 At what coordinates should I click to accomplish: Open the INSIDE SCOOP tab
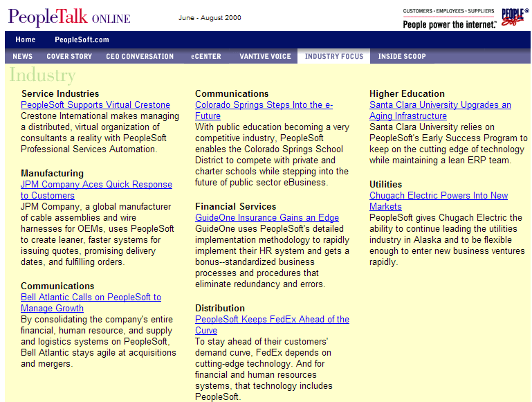coord(402,56)
